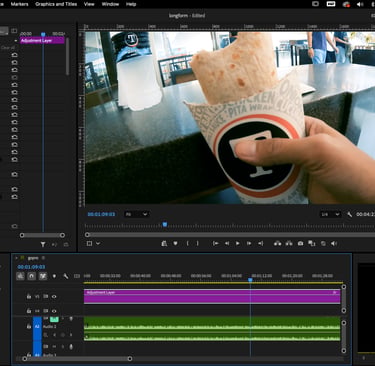Viewport: 375px width, 366px height.
Task: Toggle sync lock on the track below V1
Action: (x=46, y=311)
